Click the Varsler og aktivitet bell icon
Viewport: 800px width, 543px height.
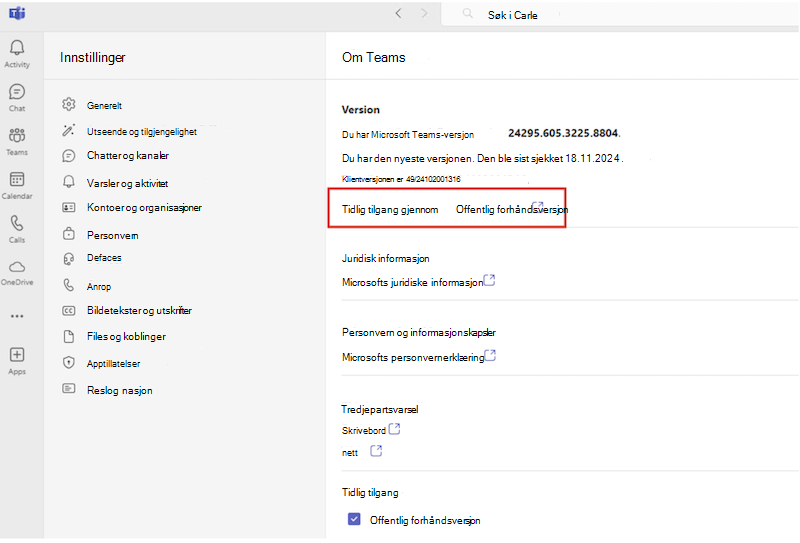coord(69,182)
